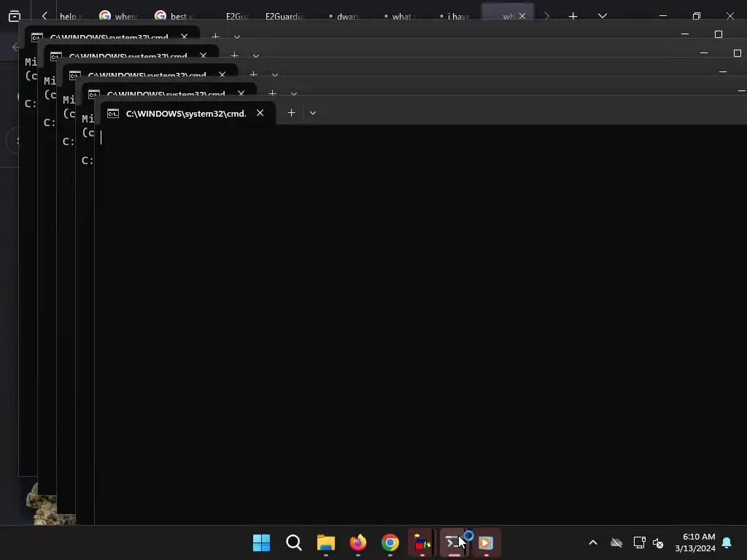Open Google Chrome from the taskbar
Screen dimensions: 747x560
coord(390,542)
